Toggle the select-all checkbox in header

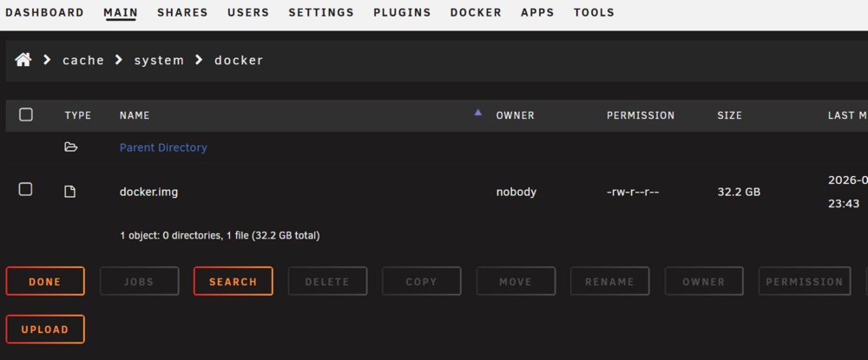[x=25, y=115]
